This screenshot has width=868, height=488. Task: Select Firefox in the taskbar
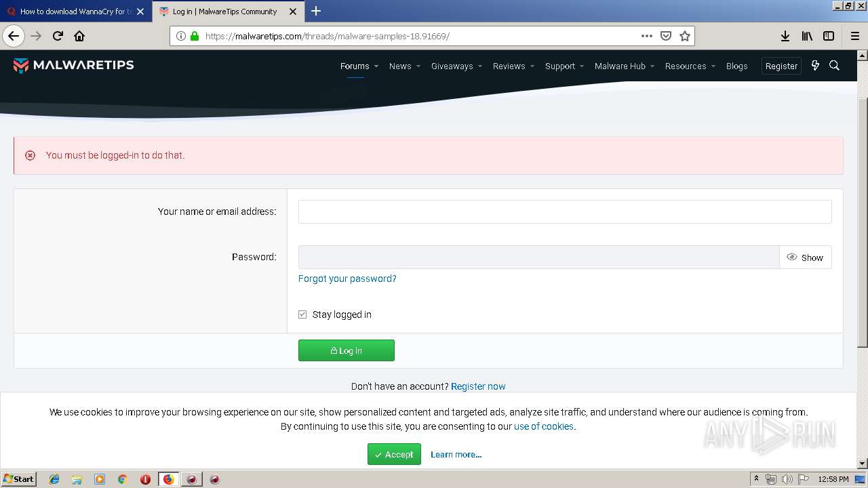tap(169, 479)
